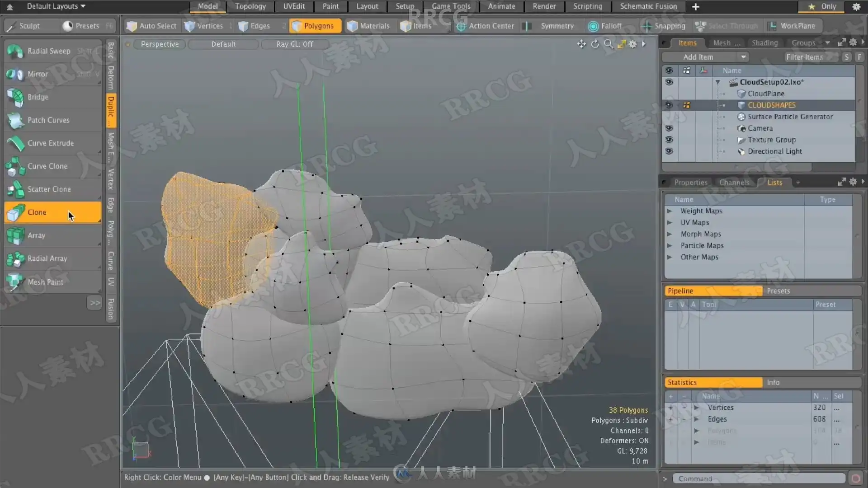
Task: Toggle visibility of the Camera item
Action: point(669,128)
